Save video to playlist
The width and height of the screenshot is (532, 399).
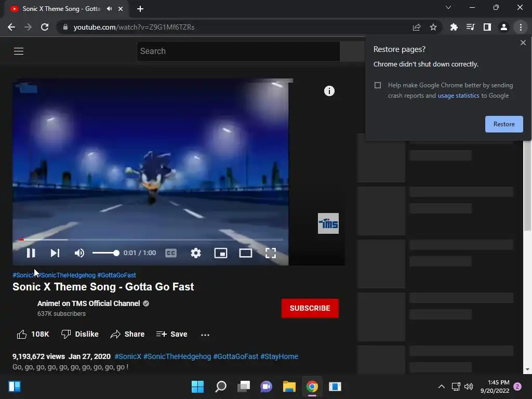click(171, 334)
